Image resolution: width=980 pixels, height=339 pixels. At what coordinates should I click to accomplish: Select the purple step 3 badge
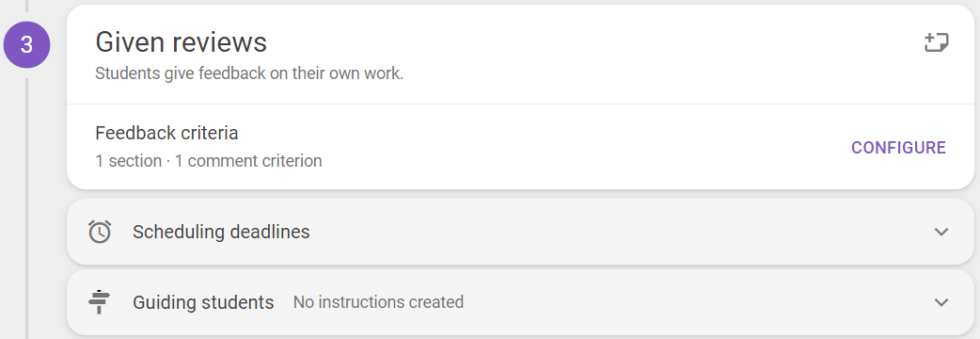[x=27, y=44]
